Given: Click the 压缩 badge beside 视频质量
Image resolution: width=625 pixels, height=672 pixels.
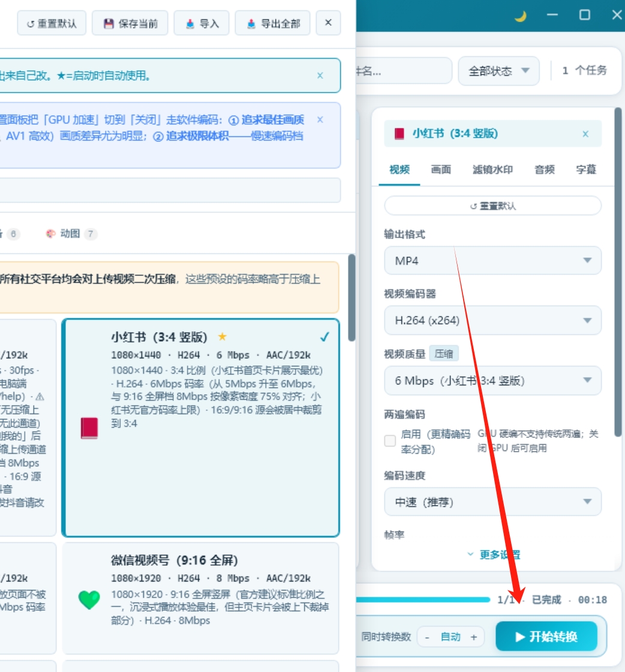Looking at the screenshot, I should click(x=444, y=353).
